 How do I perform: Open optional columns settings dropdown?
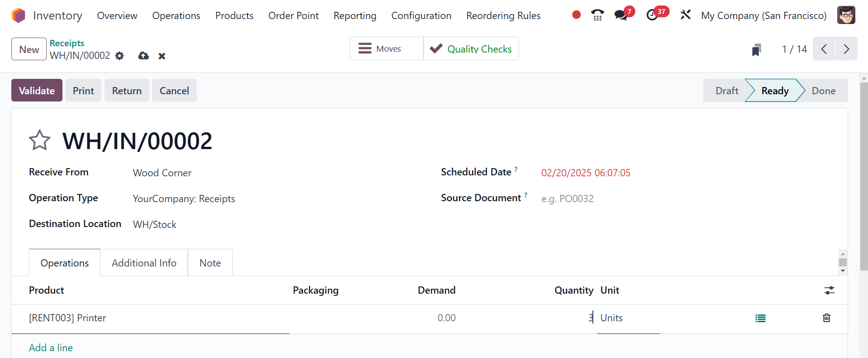(829, 290)
